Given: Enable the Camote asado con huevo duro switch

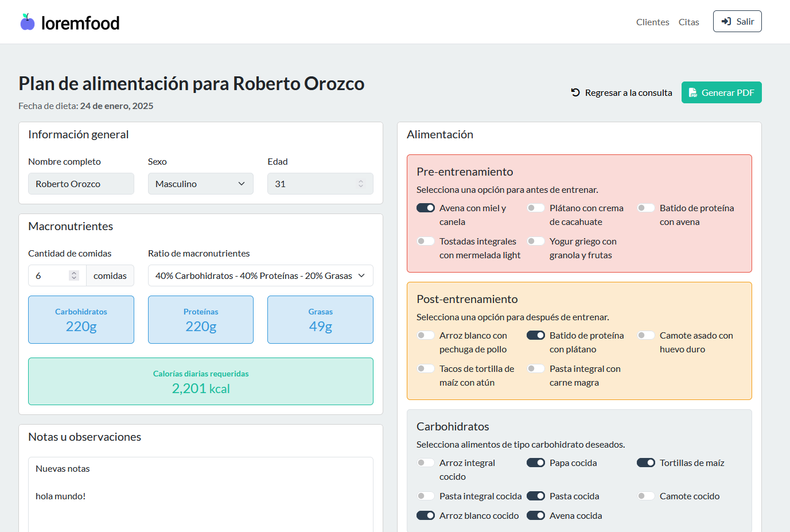Looking at the screenshot, I should click(646, 335).
